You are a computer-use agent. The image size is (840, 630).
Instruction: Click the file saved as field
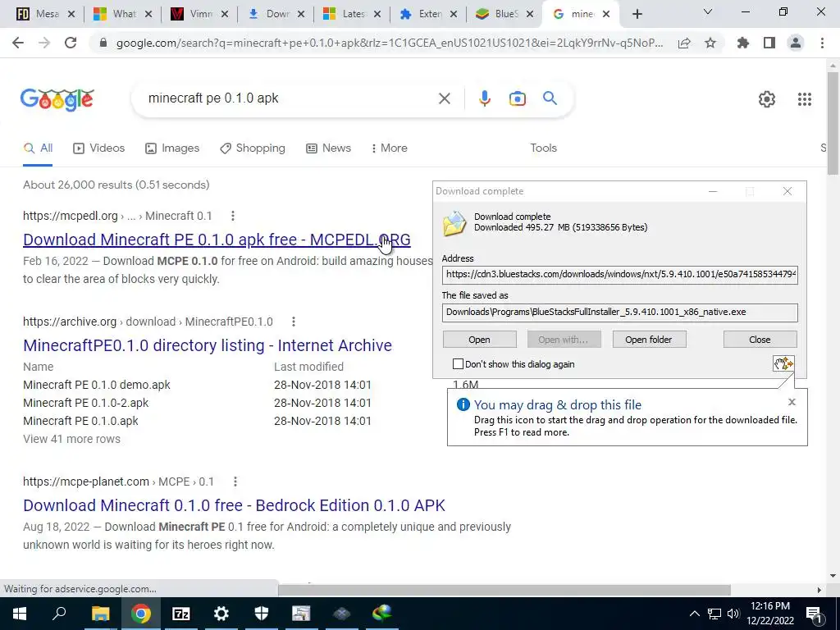point(620,313)
